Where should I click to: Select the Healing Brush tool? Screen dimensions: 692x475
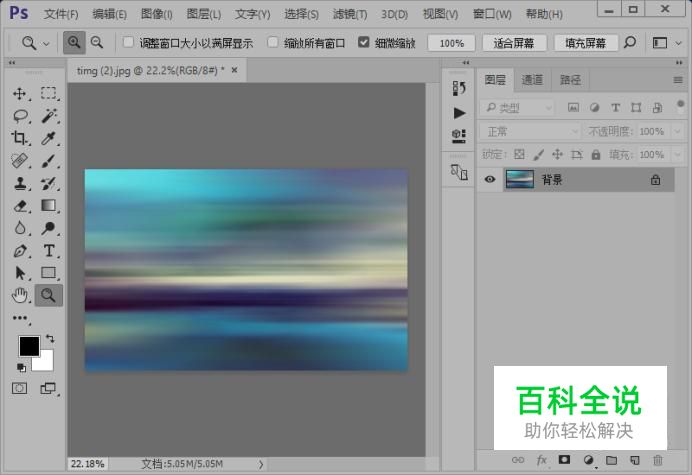[19, 161]
